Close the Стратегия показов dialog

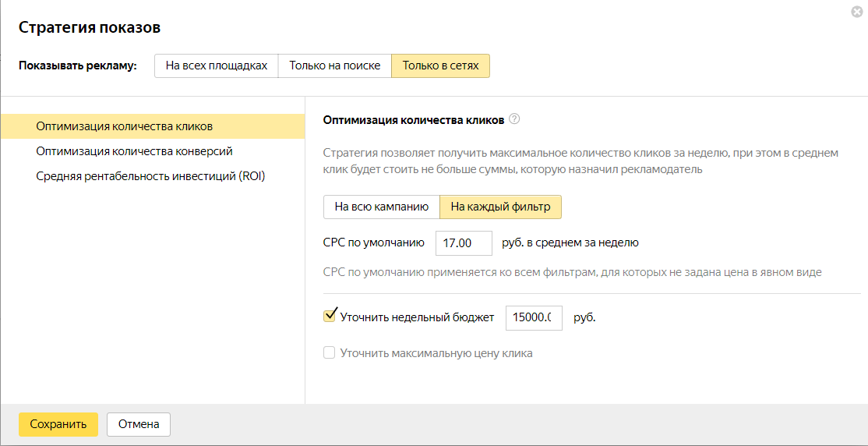(857, 12)
